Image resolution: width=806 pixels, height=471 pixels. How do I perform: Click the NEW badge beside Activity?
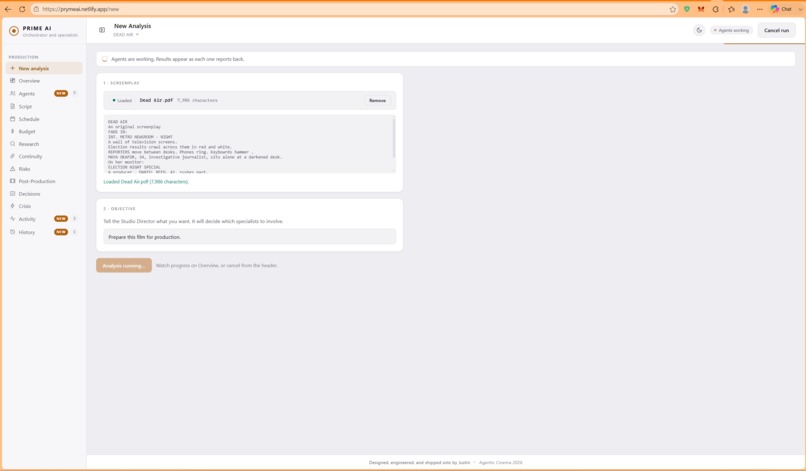61,219
